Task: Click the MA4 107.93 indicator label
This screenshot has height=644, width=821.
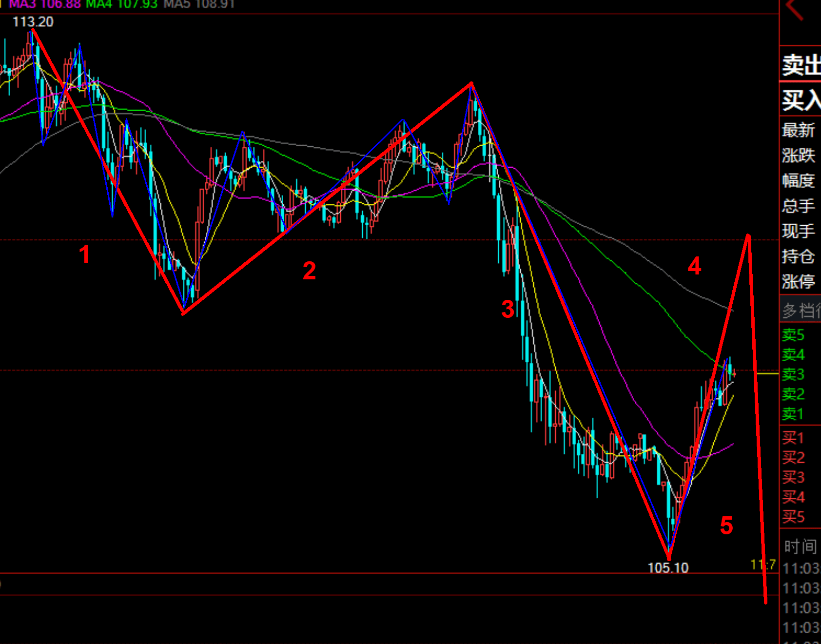Action: (122, 4)
